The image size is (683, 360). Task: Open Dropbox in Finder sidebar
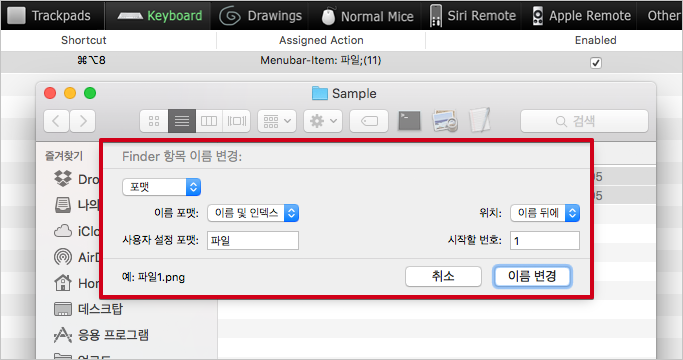click(x=76, y=179)
